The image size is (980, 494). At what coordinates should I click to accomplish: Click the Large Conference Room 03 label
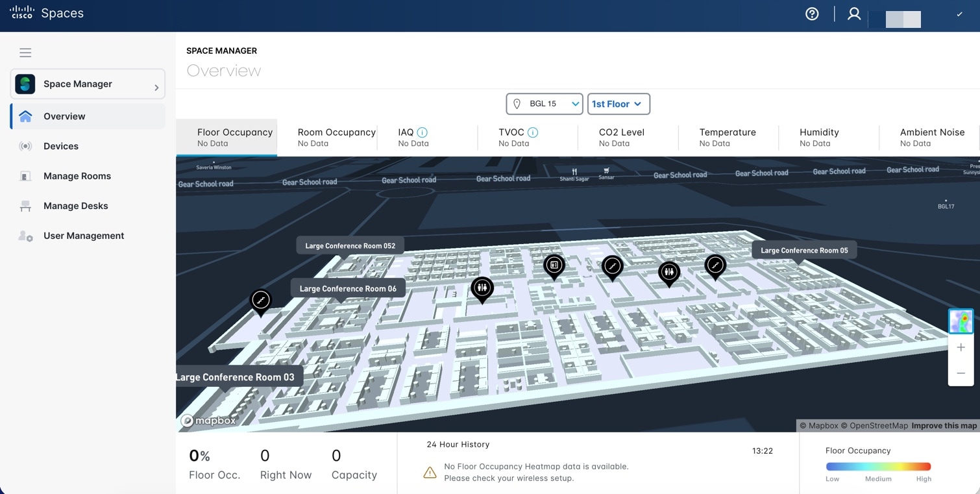(239, 377)
